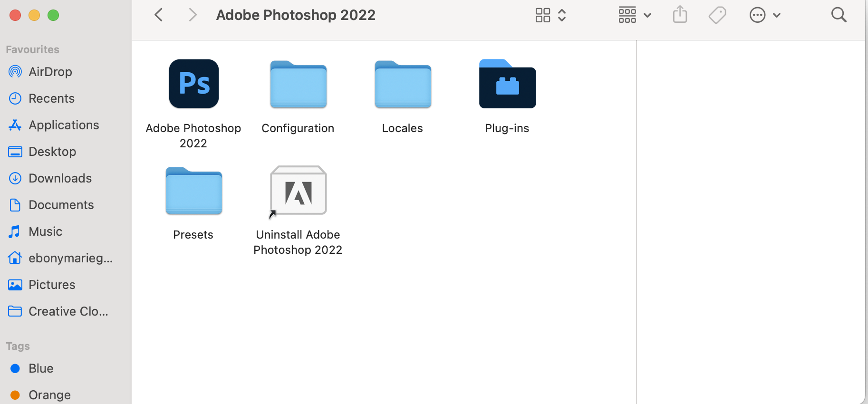The height and width of the screenshot is (404, 868).
Task: Open Documents in the sidebar
Action: [66, 205]
